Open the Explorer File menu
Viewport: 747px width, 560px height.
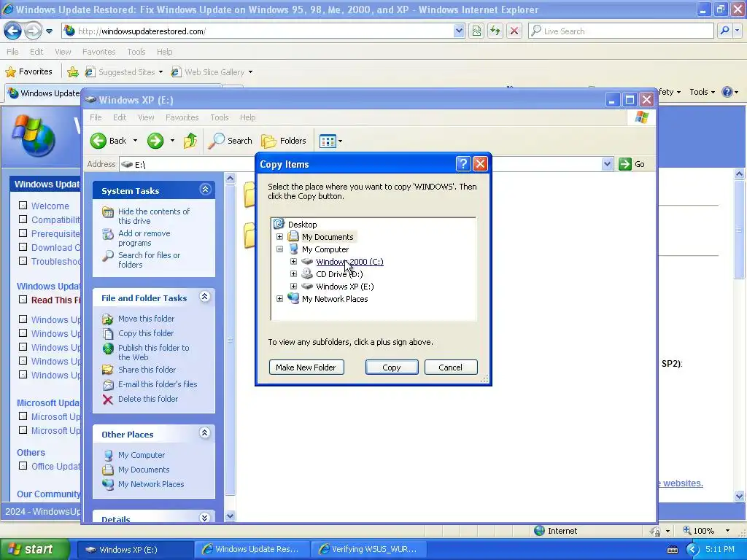[96, 117]
